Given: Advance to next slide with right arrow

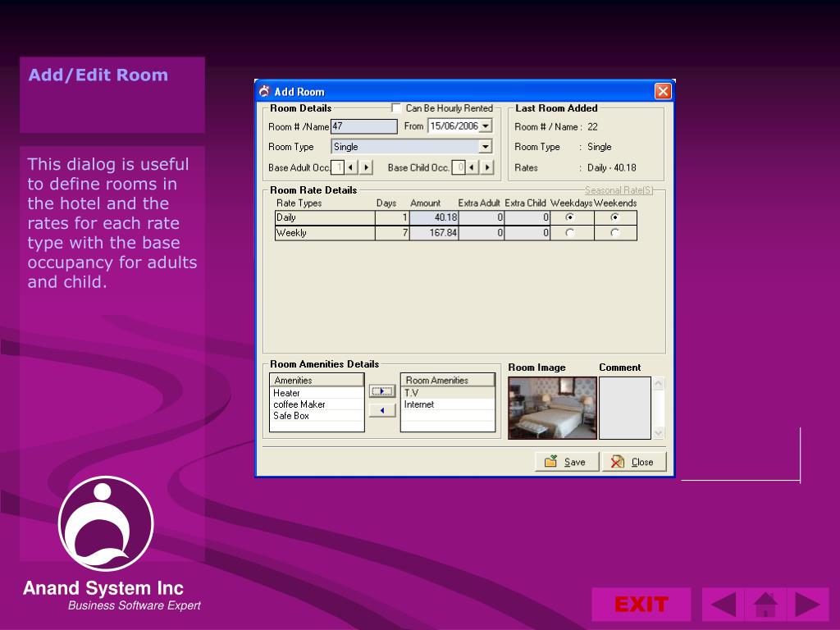Looking at the screenshot, I should [807, 605].
